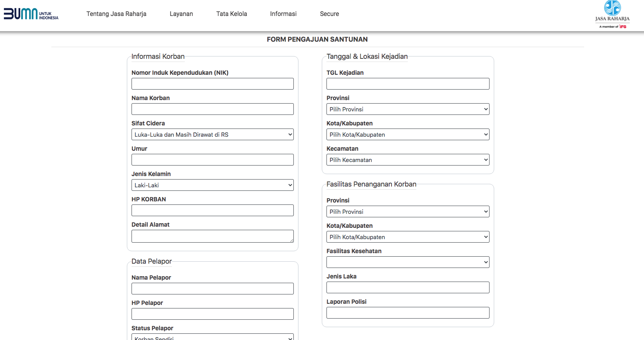
Task: Open Kota/Kabupaten dropdown under Tanggal & Lokasi Kejadian
Action: pos(408,134)
